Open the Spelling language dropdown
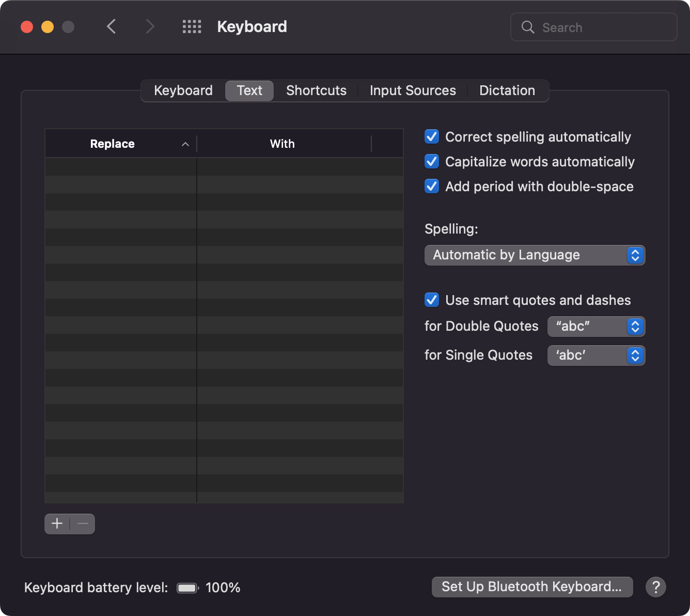This screenshot has width=690, height=616. (535, 255)
